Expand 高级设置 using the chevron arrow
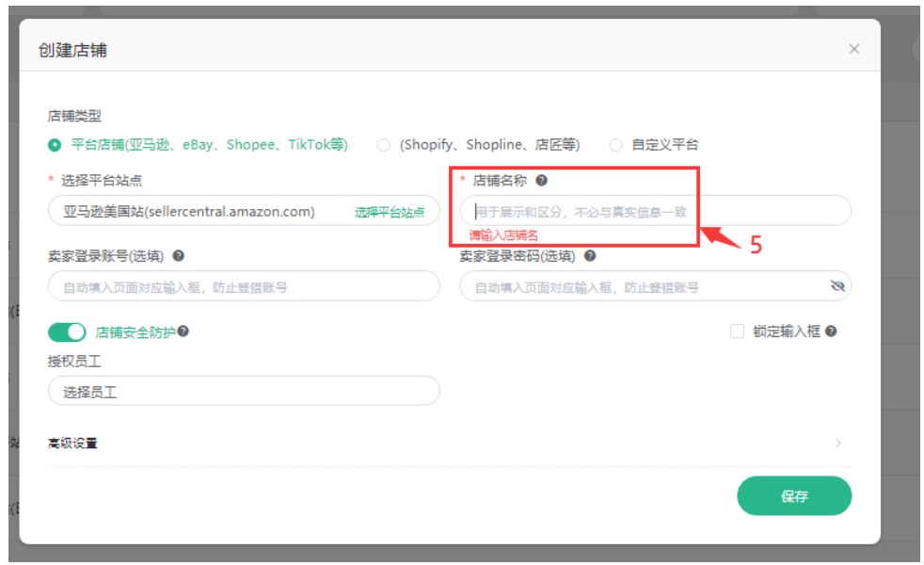The width and height of the screenshot is (924, 565). (837, 443)
